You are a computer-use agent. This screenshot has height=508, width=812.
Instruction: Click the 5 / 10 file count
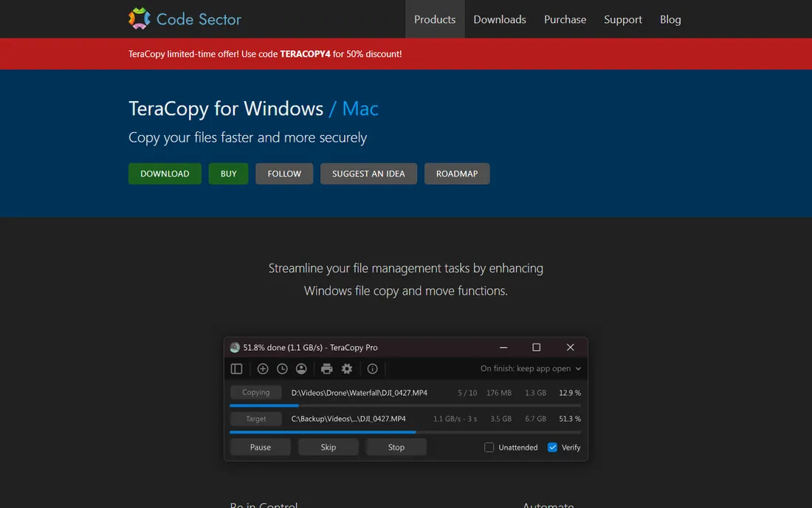pos(467,393)
